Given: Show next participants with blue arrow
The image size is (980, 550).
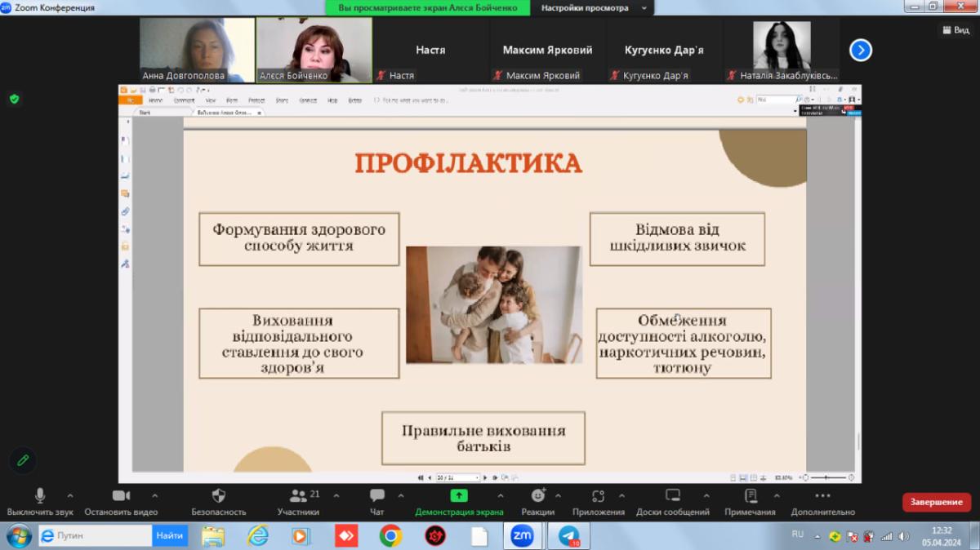Looking at the screenshot, I should point(860,51).
